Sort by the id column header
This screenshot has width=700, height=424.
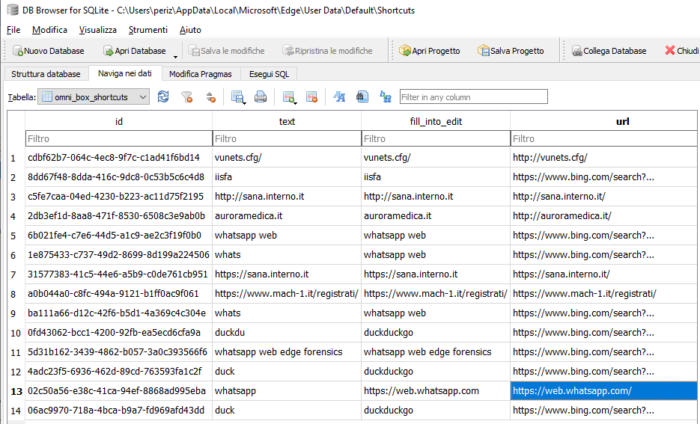(119, 121)
